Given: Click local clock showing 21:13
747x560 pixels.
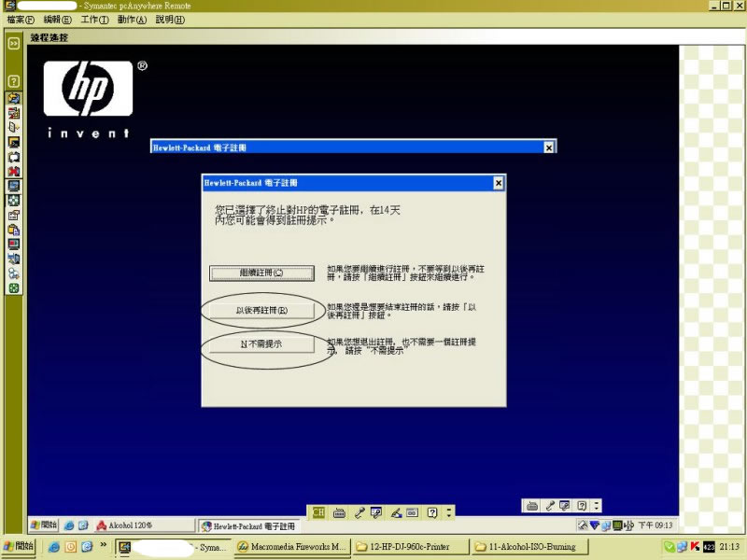Looking at the screenshot, I should pos(729,547).
